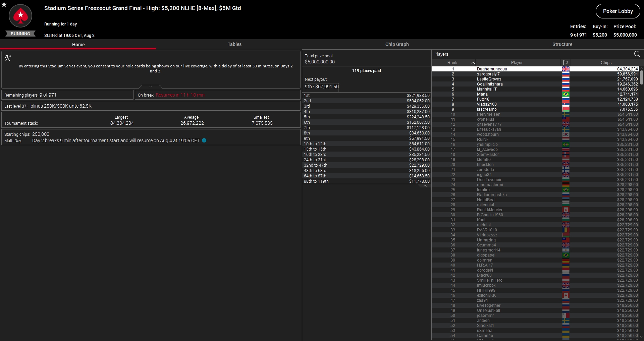Open the Multi-Day info icon
This screenshot has width=644, height=341.
click(x=204, y=140)
